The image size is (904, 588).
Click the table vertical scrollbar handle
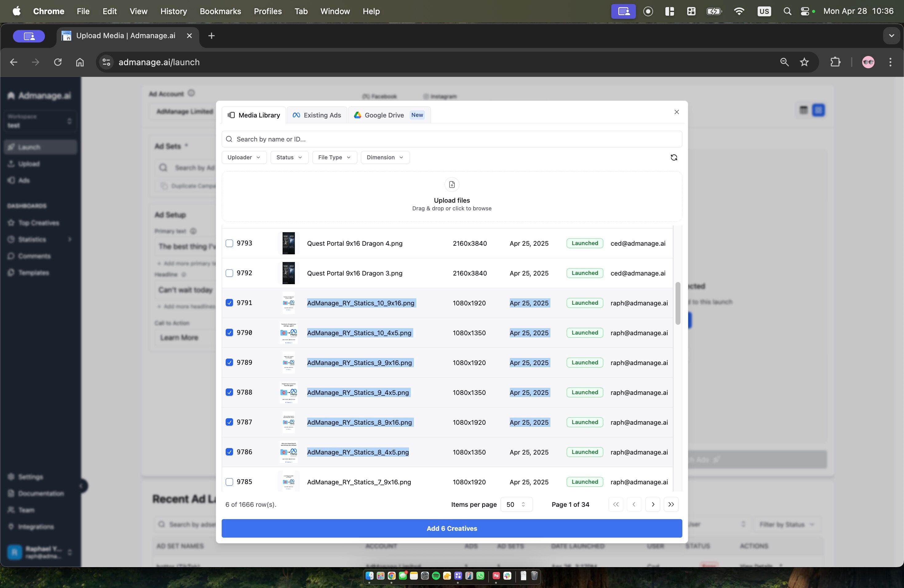[x=677, y=304]
